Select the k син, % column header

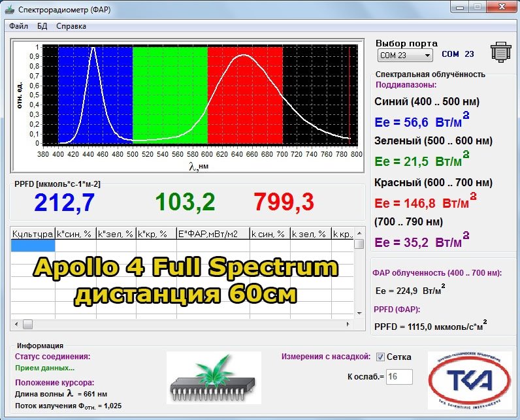(x=270, y=234)
